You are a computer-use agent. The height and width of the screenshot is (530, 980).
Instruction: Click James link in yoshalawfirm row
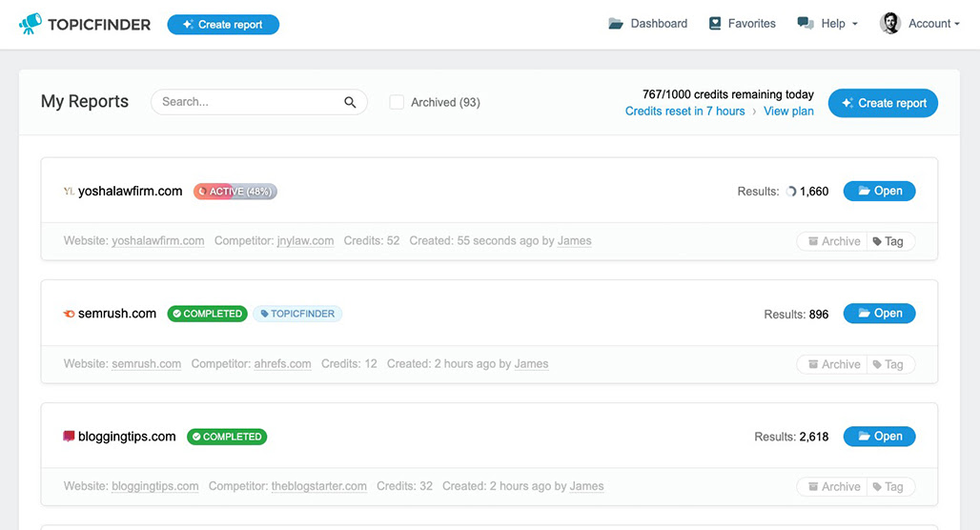click(575, 240)
